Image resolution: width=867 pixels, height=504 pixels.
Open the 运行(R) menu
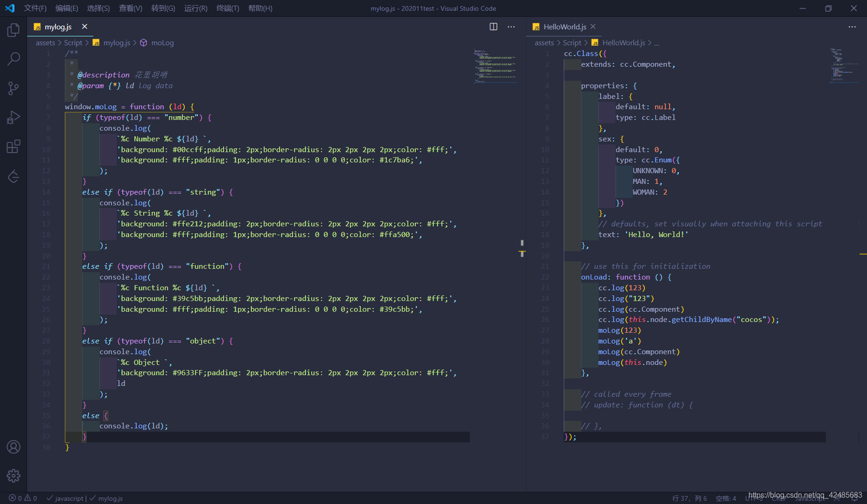[196, 8]
